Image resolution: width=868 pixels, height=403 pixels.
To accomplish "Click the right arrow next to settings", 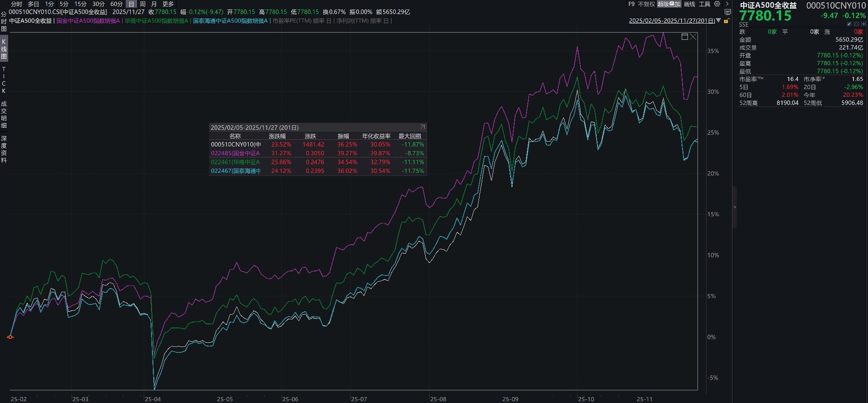I will click(x=727, y=4).
